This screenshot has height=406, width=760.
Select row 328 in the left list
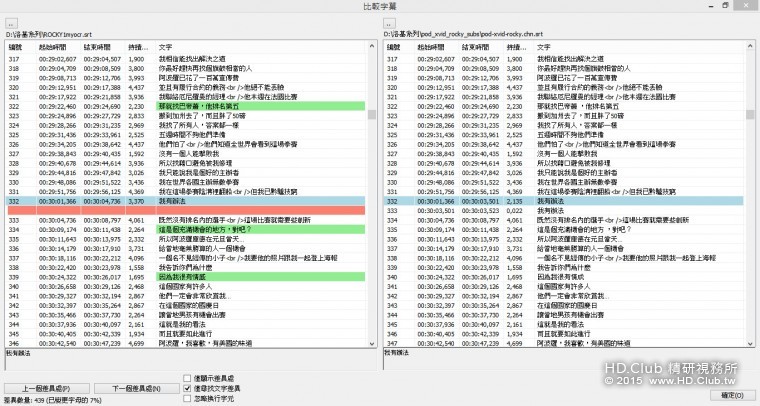[185, 163]
